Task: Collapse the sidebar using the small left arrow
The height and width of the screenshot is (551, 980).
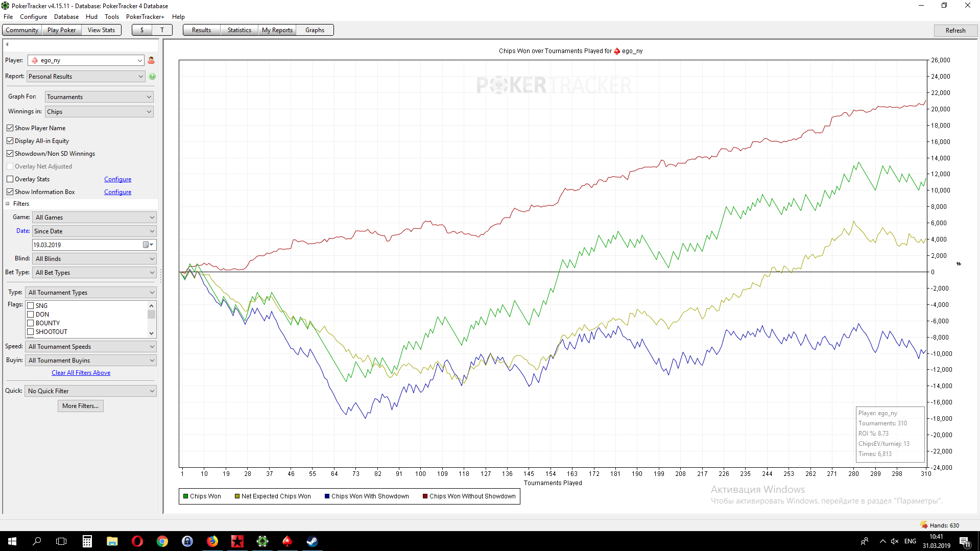Action: click(x=7, y=44)
